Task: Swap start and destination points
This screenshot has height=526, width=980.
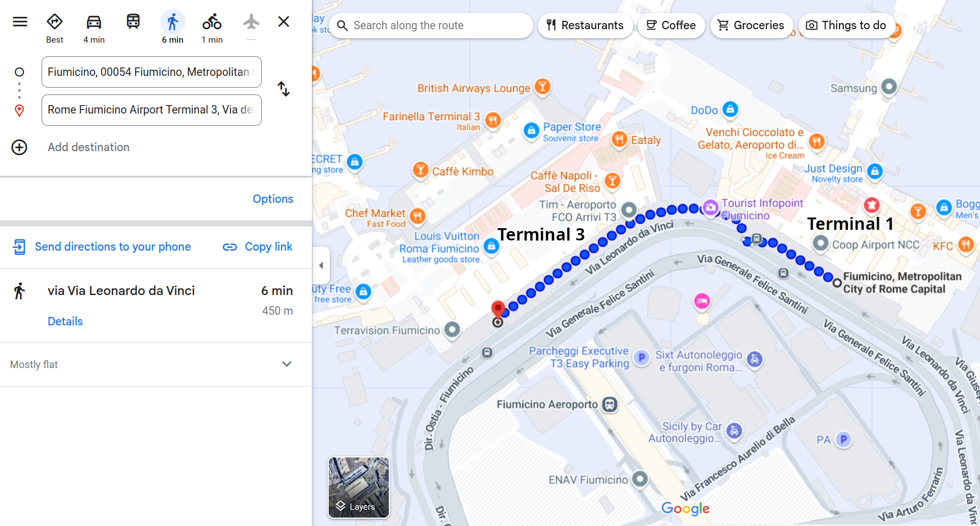Action: click(284, 89)
